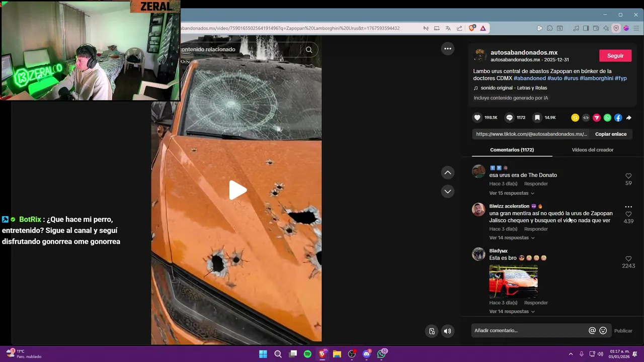Click the Añadir comentario input field
Screen dimensions: 644x362
point(530,330)
